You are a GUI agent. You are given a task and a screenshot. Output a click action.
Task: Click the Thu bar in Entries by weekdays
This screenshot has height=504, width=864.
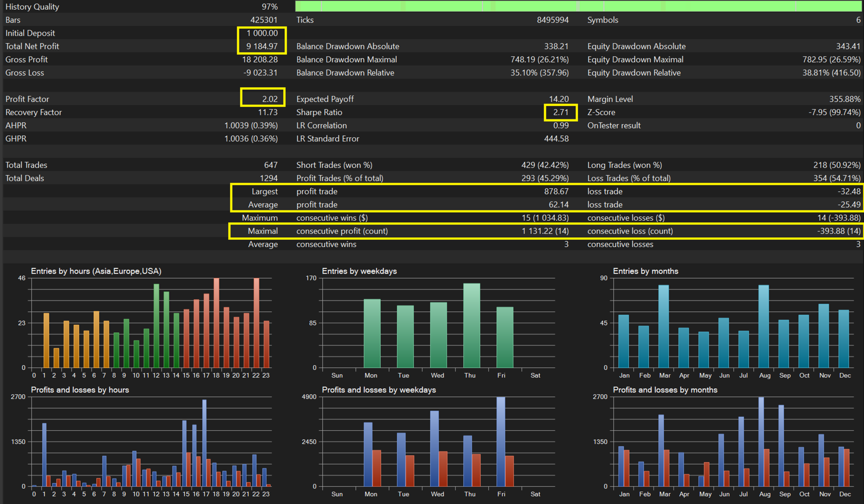click(x=471, y=326)
